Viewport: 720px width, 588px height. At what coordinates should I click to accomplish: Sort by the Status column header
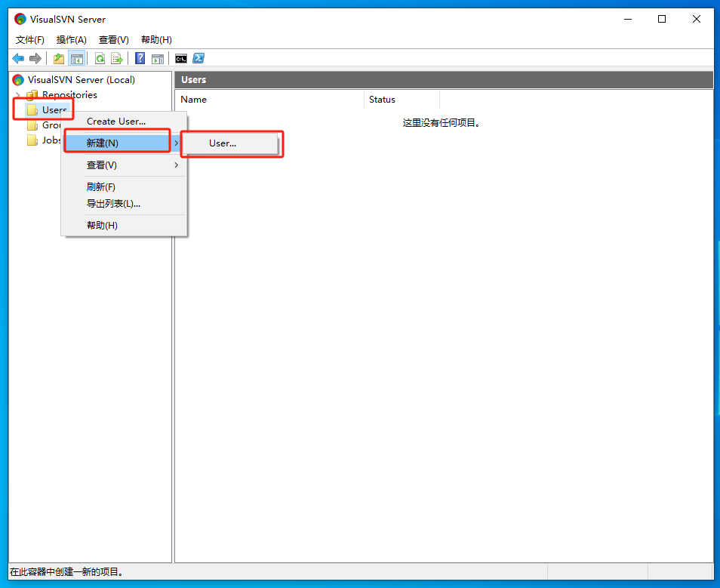402,100
